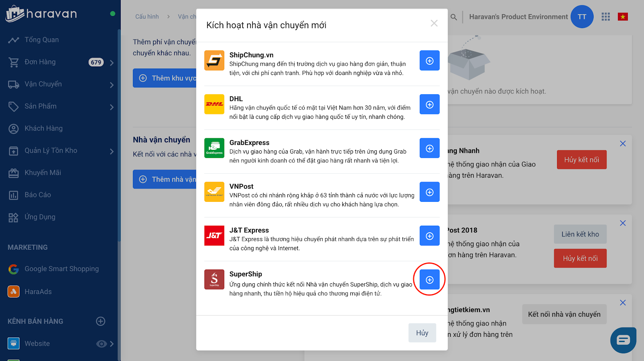The image size is (644, 361).
Task: Click the Thêm khu vực button
Action: point(165,78)
